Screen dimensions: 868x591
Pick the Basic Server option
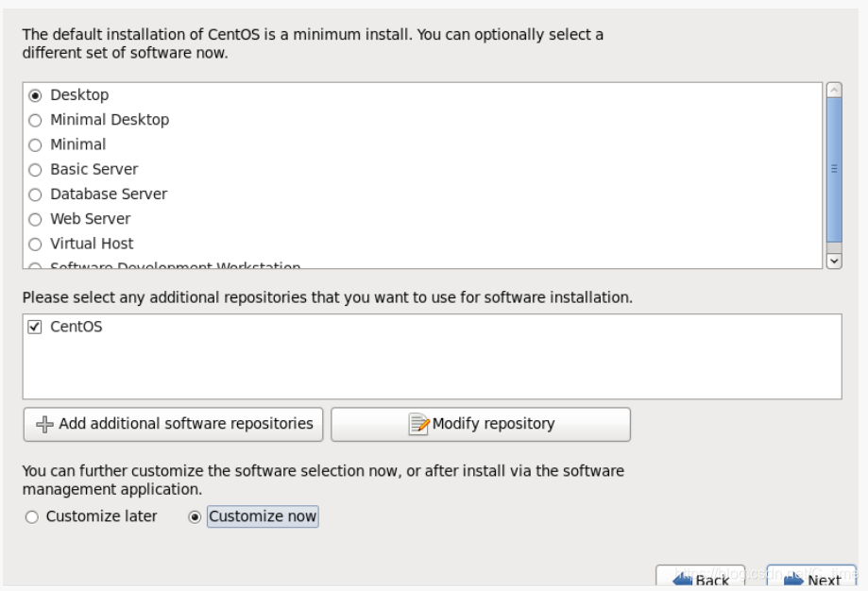pos(35,170)
